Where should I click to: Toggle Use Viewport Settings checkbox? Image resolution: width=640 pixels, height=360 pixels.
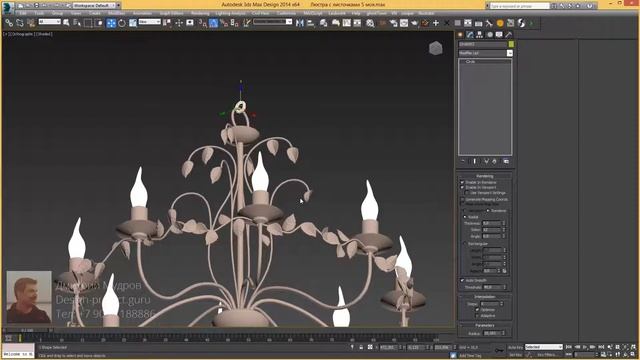point(467,193)
